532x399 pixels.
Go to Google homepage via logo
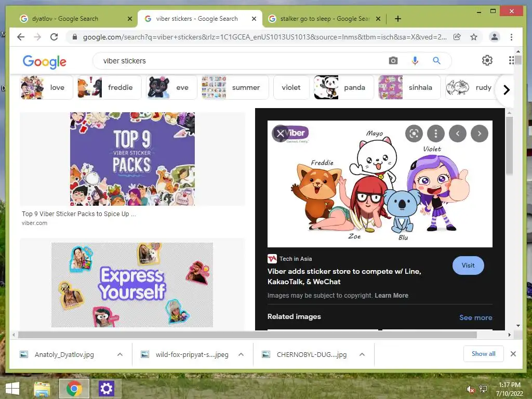pyautogui.click(x=45, y=61)
